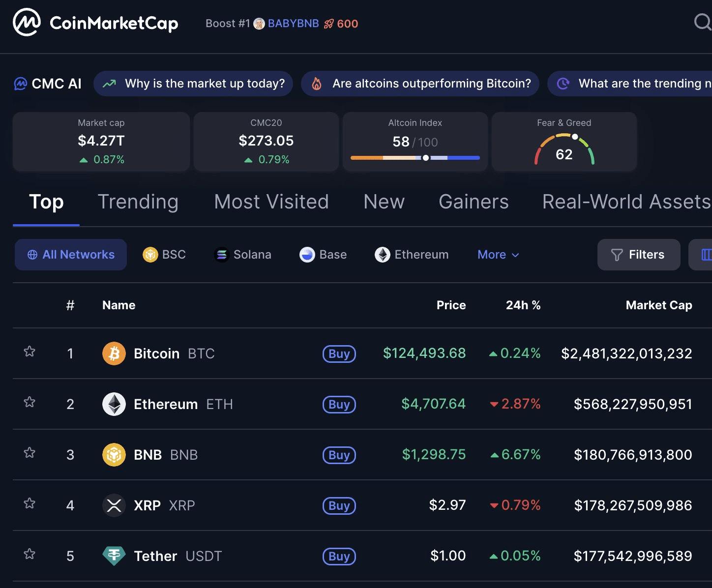Image resolution: width=712 pixels, height=588 pixels.
Task: Add XRP to watchlist via star
Action: coord(30,503)
